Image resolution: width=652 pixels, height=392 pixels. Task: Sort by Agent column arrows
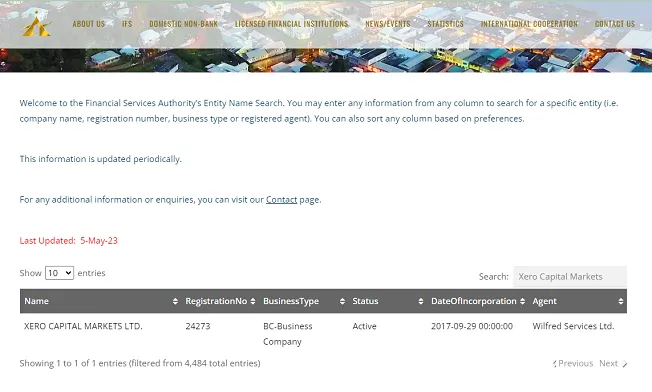pos(621,301)
